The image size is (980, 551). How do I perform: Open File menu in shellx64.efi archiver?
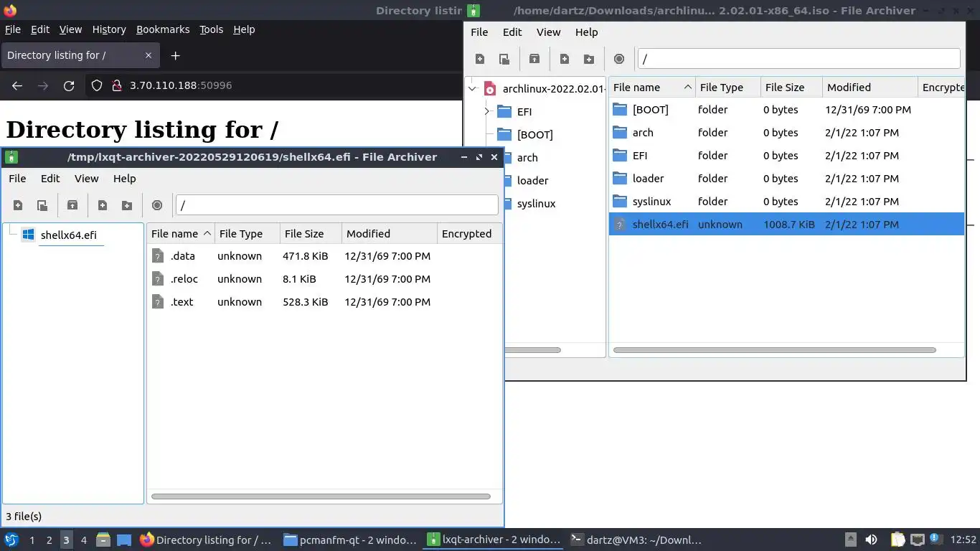pyautogui.click(x=17, y=179)
